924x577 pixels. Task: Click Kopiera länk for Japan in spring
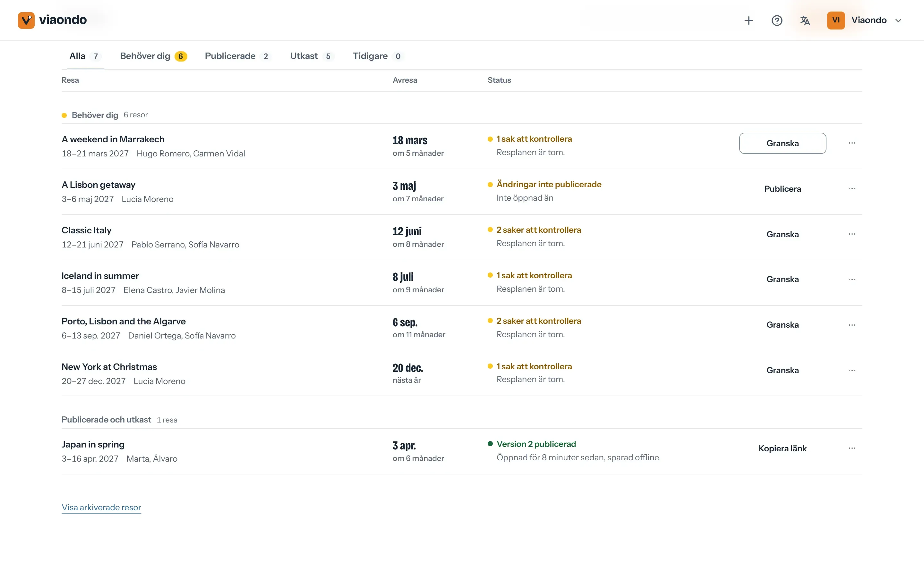coord(782,448)
